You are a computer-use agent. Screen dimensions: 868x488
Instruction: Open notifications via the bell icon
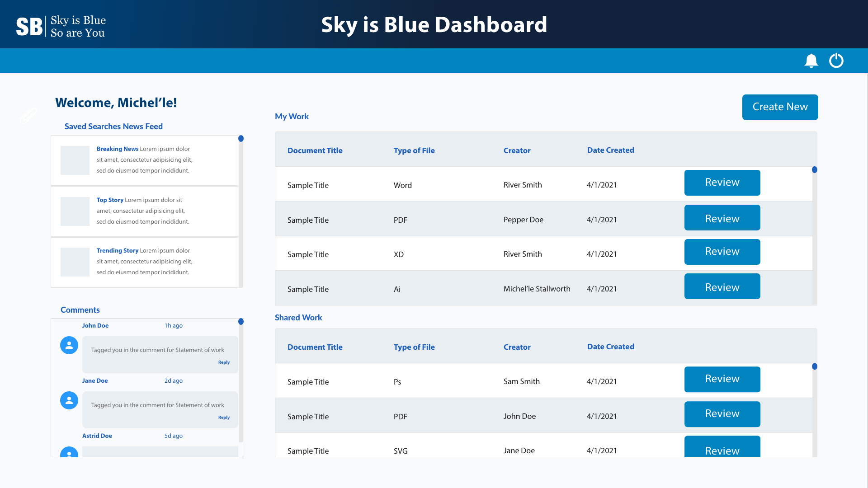[811, 61]
